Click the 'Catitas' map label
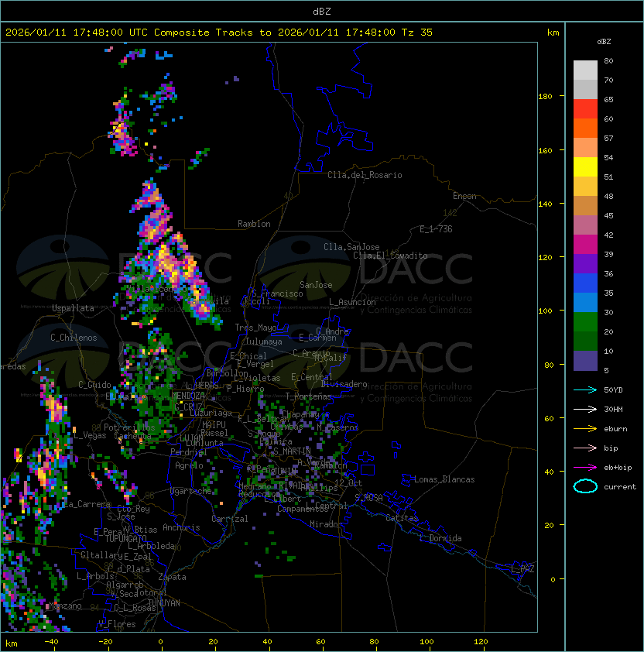The height and width of the screenshot is (652, 644). 402,518
